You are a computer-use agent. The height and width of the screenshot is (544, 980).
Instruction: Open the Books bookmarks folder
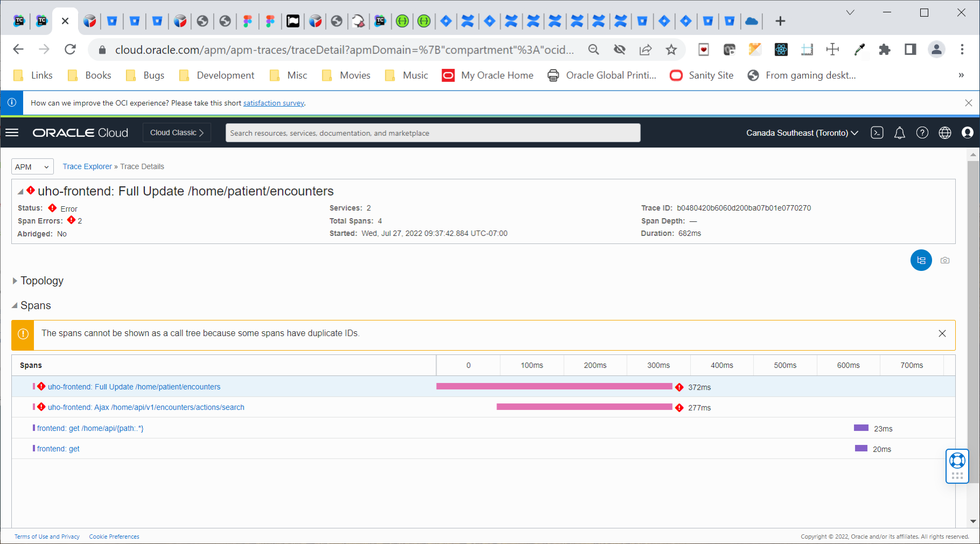coord(89,75)
